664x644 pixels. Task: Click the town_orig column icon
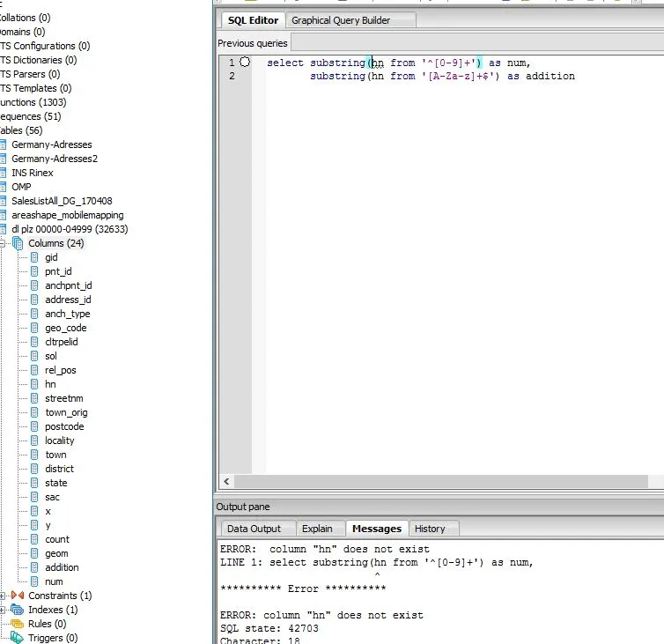pos(34,412)
